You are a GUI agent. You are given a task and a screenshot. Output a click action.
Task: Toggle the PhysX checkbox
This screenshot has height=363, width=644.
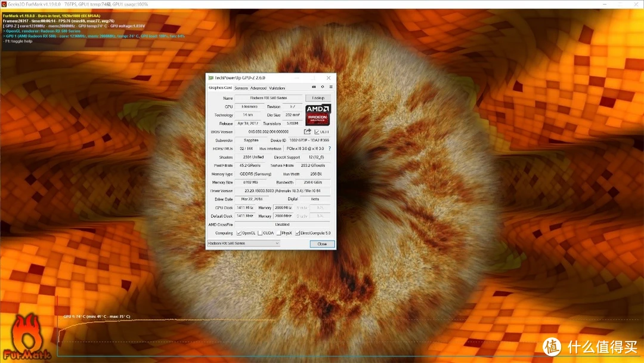279,233
